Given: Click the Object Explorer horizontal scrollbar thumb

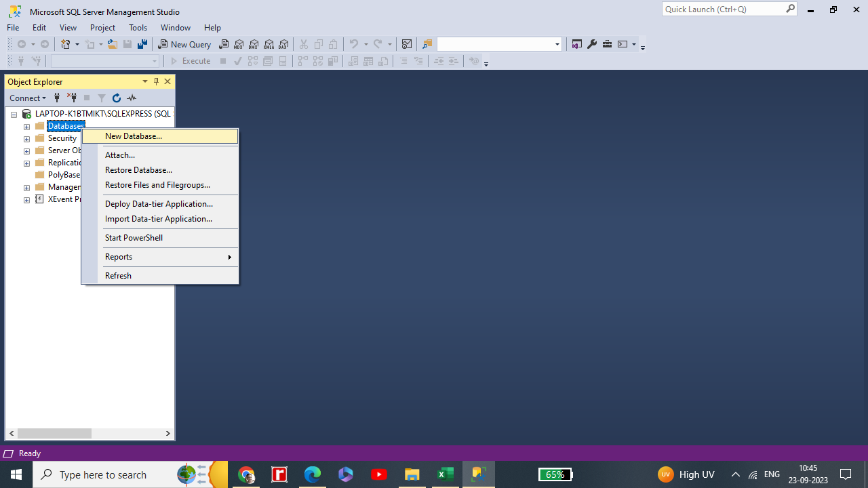Looking at the screenshot, I should [54, 433].
